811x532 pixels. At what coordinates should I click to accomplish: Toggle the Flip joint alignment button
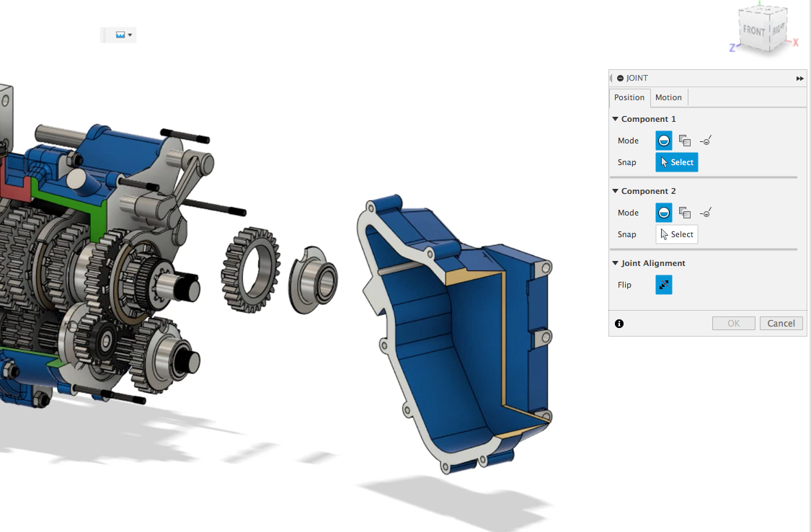[664, 285]
